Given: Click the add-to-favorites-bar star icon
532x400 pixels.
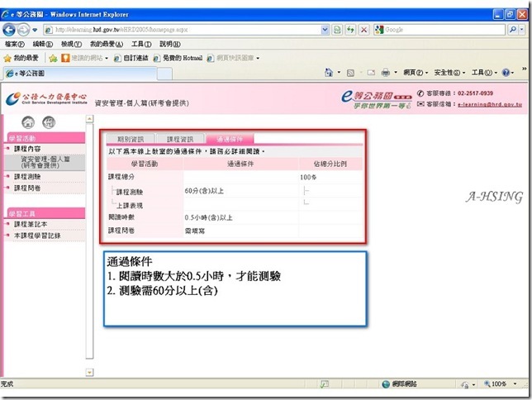Looking at the screenshot, I should click(53, 59).
